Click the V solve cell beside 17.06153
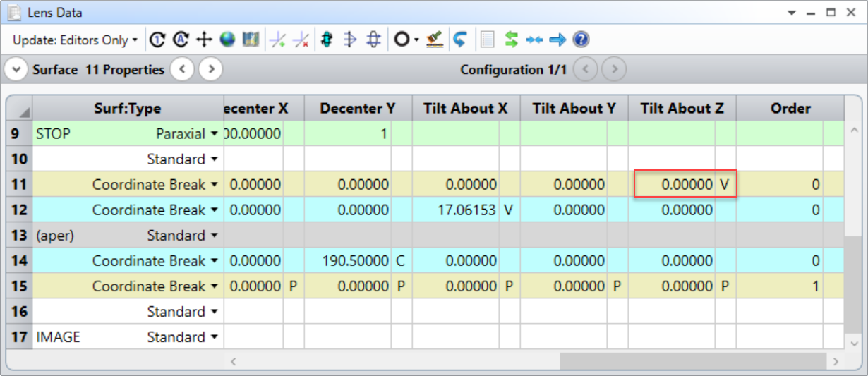868x376 pixels. (x=509, y=210)
